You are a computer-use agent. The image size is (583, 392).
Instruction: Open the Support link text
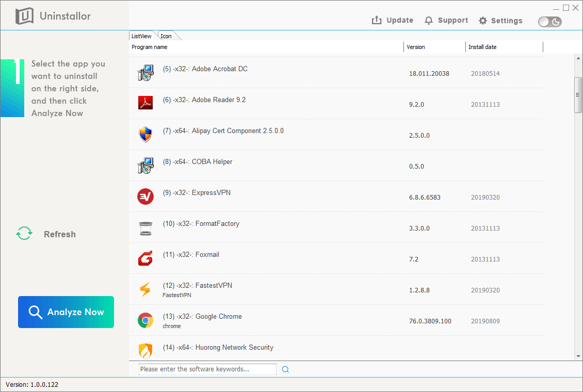point(453,20)
